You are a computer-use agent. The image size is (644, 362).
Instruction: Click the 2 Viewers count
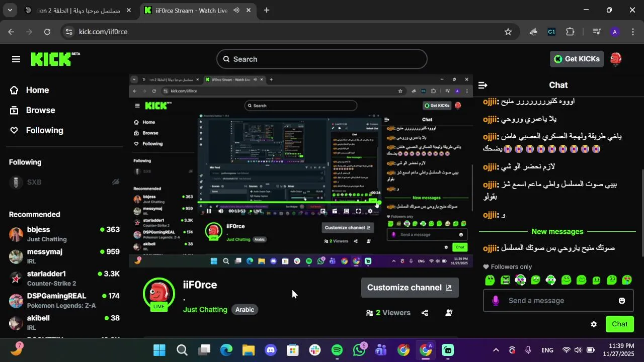pos(388,313)
